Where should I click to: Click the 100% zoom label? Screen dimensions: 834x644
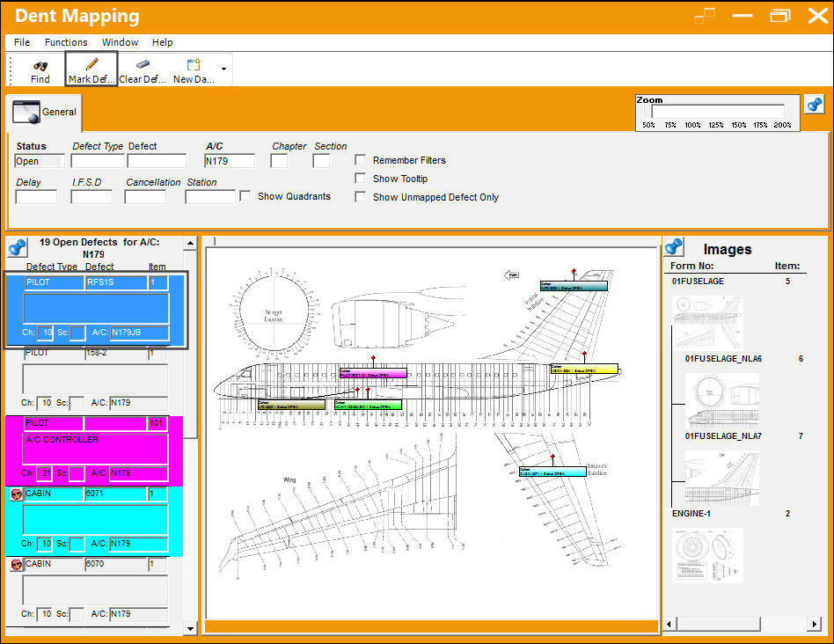pyautogui.click(x=692, y=125)
